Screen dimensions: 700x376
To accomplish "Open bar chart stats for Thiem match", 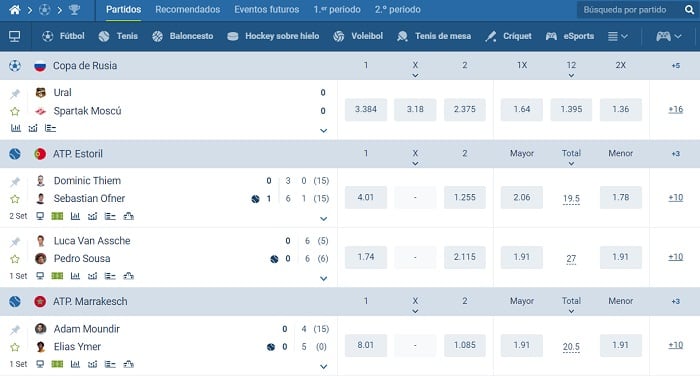I will pyautogui.click(x=75, y=216).
